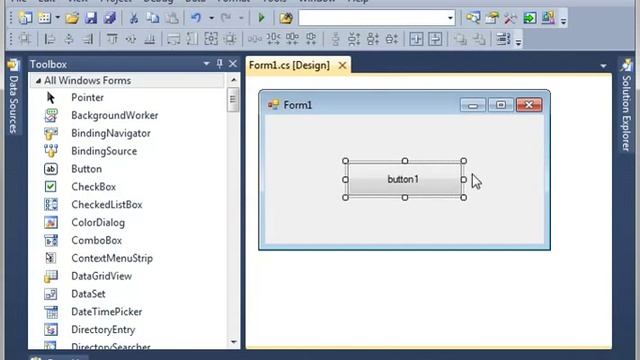The height and width of the screenshot is (360, 640).
Task: Click the Copy toolbar icon
Action: click(x=153, y=18)
